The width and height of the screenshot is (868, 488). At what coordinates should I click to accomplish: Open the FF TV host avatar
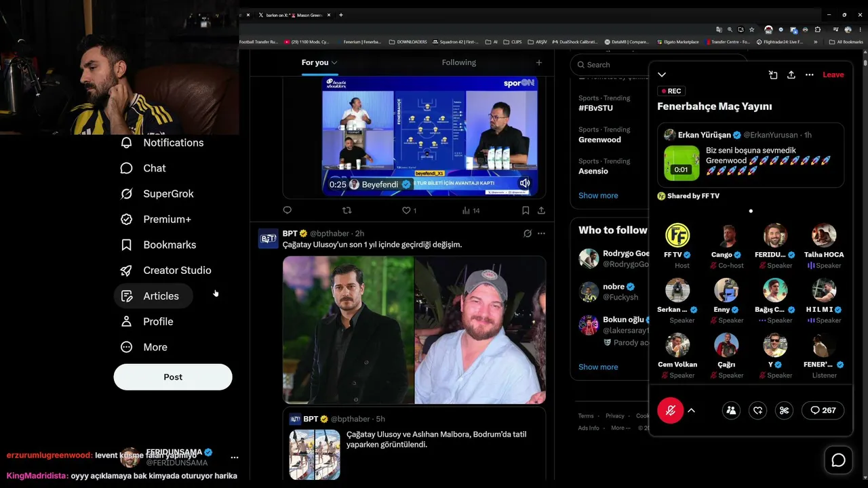(677, 235)
